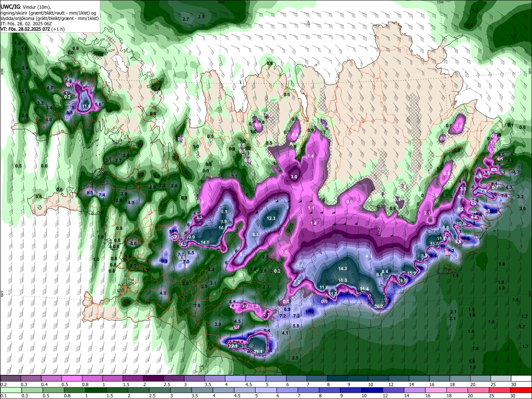Viewport: 532px width, 399px height.
Task: Click the 3.0 value in the purple area
Action: pos(294,177)
